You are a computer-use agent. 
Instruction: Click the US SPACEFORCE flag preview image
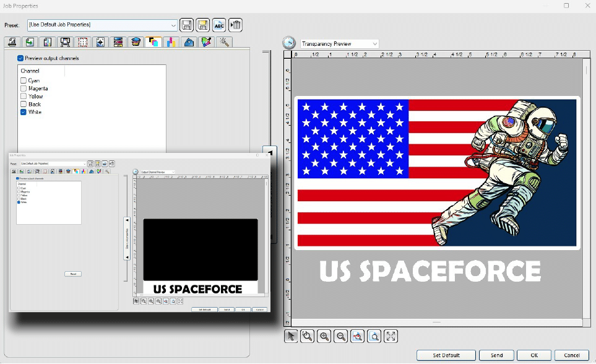pos(437,173)
